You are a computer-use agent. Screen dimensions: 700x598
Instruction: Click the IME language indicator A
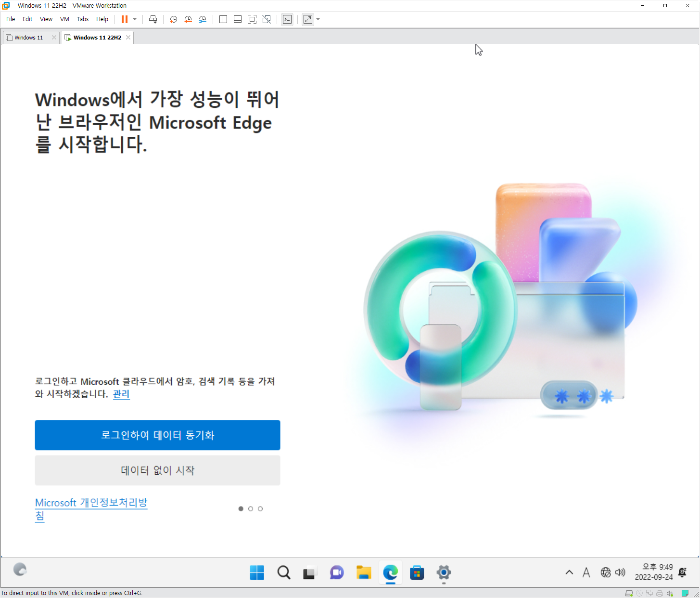pos(586,572)
